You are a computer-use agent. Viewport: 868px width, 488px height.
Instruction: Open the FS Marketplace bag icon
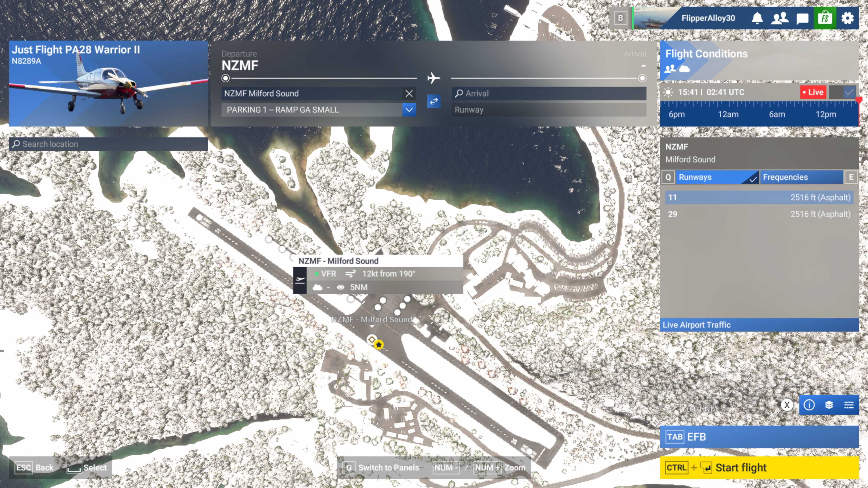[825, 18]
